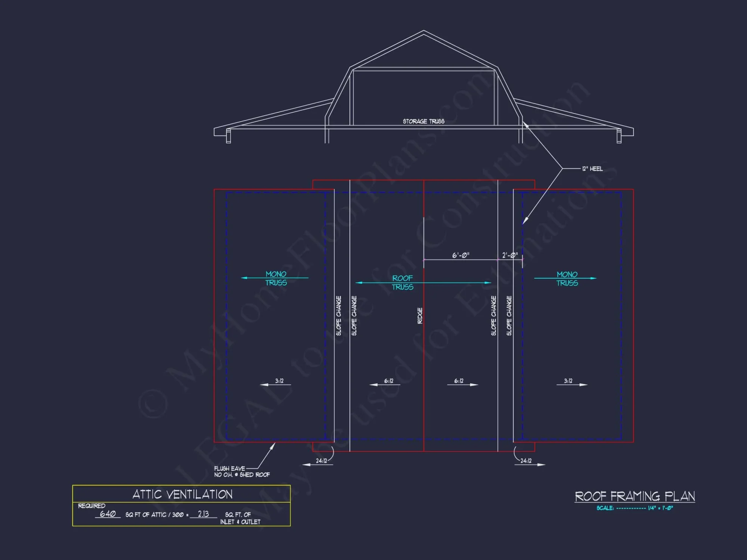Click the left 6:12 slope indicator
This screenshot has height=560, width=747.
pos(388,382)
